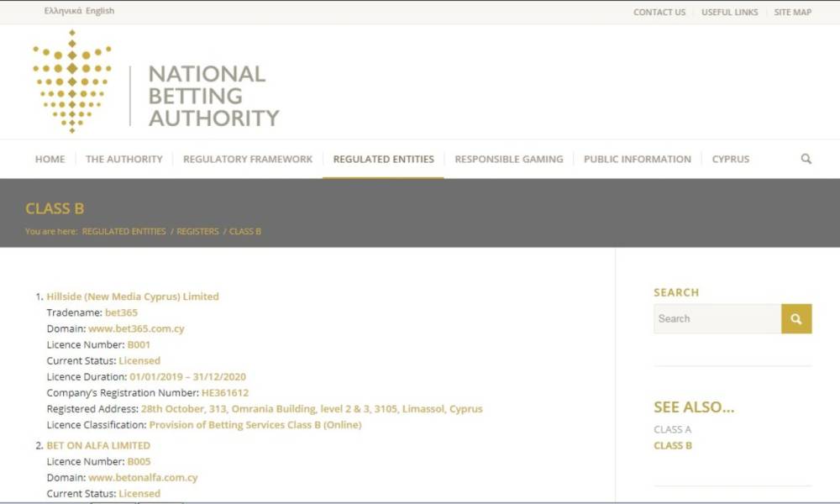Open the Responsible Gaming menu
Image resolution: width=840 pixels, height=504 pixels.
(509, 159)
